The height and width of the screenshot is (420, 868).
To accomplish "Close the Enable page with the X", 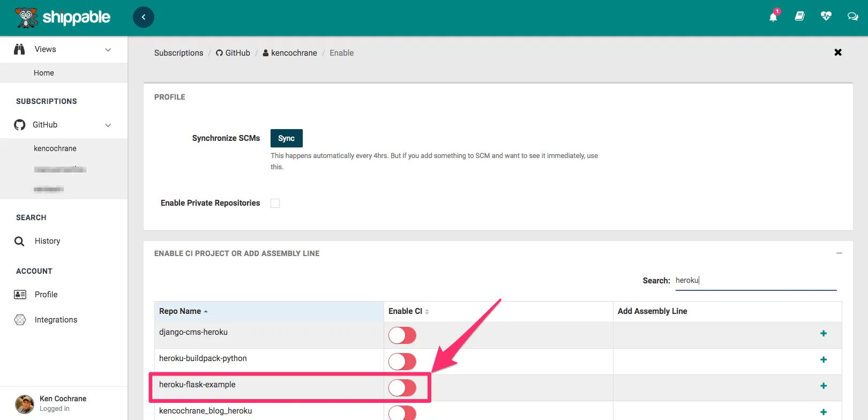I will coord(838,52).
